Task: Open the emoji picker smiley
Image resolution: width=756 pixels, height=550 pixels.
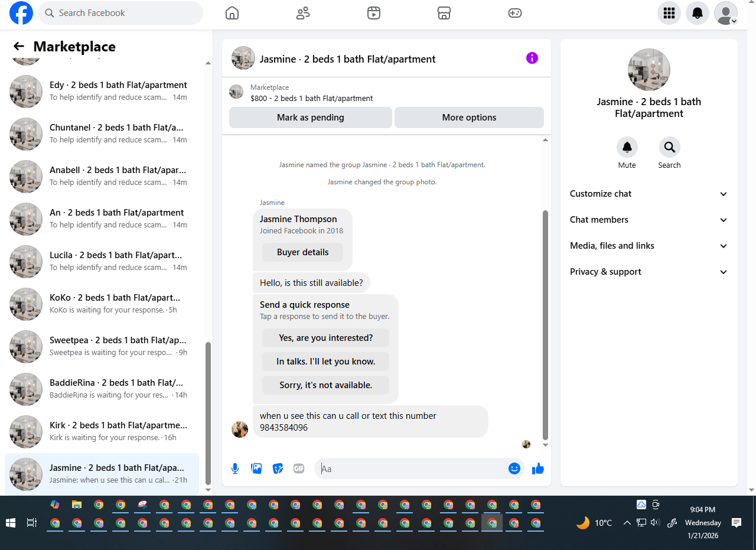Action: 514,468
